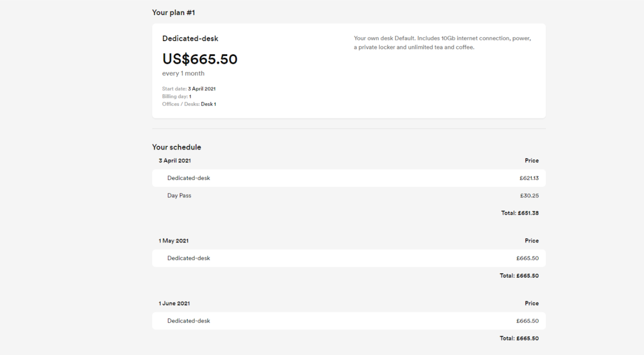Screen dimensions: 644x355
Task: Click the Your plan #1 heading
Action: (x=173, y=12)
